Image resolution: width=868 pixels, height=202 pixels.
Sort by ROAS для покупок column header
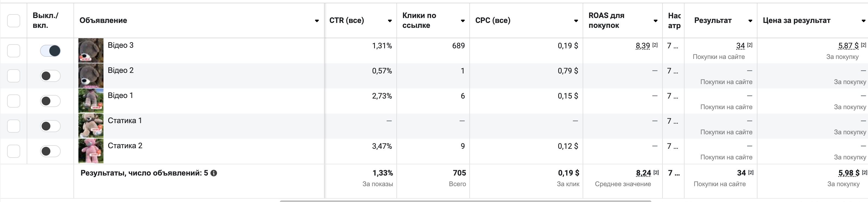pos(606,20)
